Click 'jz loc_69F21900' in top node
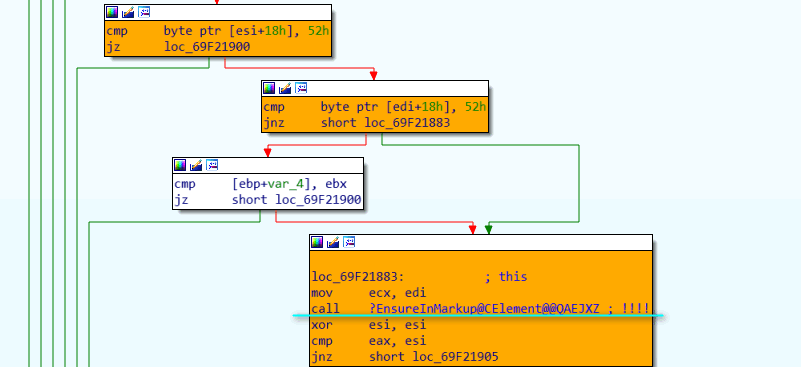Screen dimensions: 801x367 click(178, 48)
